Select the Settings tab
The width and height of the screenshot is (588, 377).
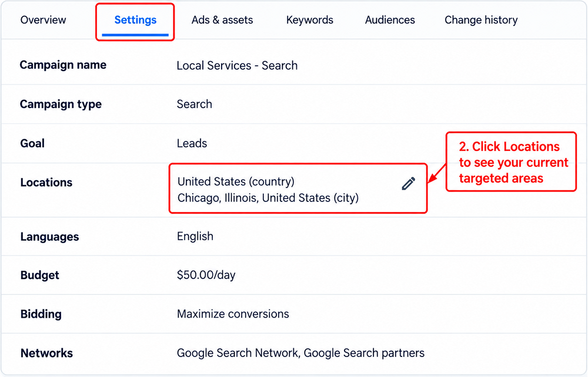135,20
